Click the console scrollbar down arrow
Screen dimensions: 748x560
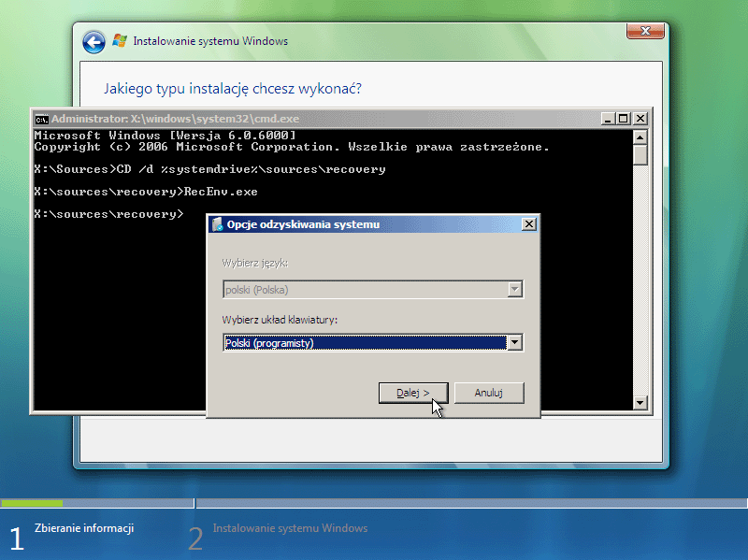(640, 403)
